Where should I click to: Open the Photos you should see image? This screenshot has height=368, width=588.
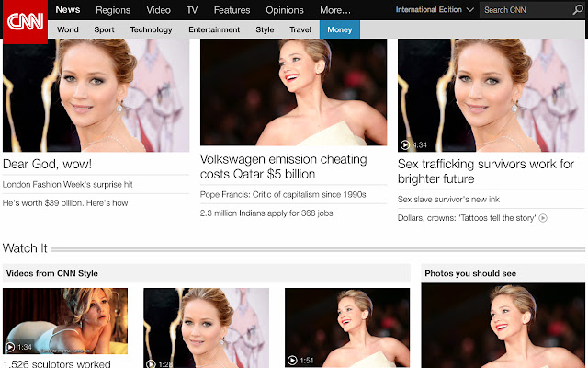(503, 326)
